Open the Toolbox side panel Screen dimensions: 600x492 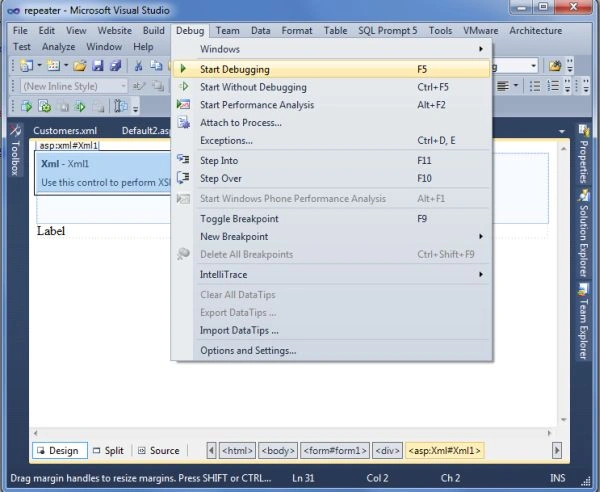tap(15, 150)
